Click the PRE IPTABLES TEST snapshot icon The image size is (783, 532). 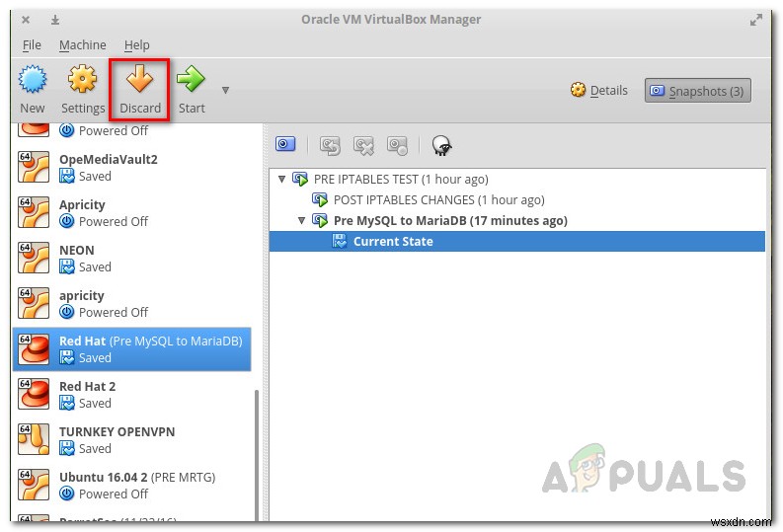coord(300,179)
